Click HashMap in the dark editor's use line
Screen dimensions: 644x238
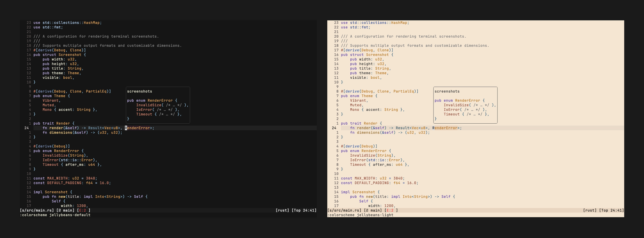click(x=91, y=23)
